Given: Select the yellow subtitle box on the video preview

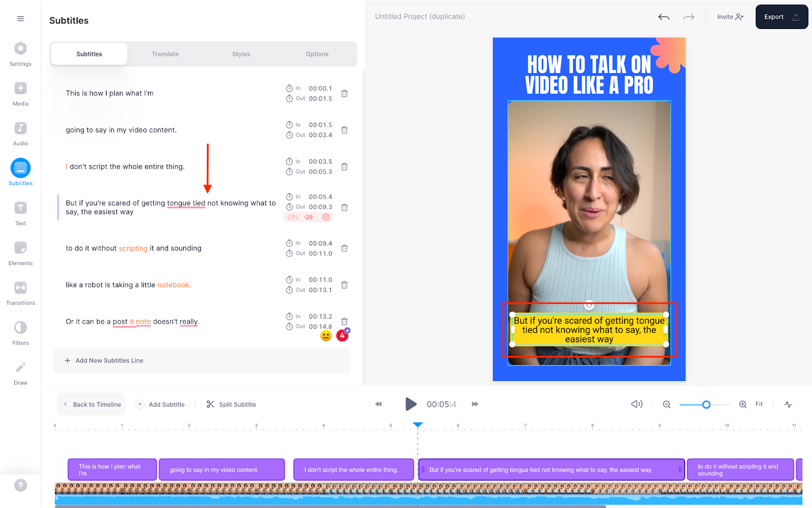Looking at the screenshot, I should [x=589, y=330].
